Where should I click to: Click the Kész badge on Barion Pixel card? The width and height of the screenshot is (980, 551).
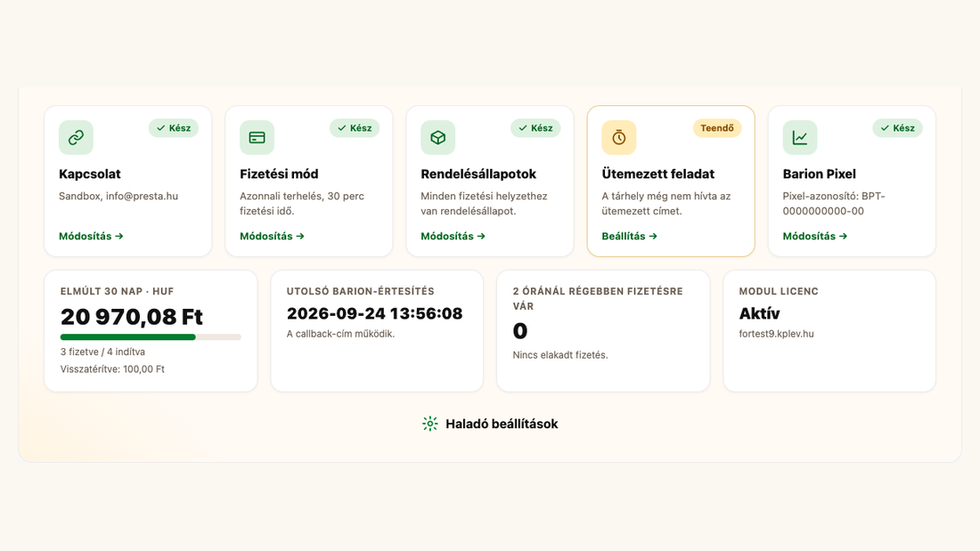[x=897, y=128]
